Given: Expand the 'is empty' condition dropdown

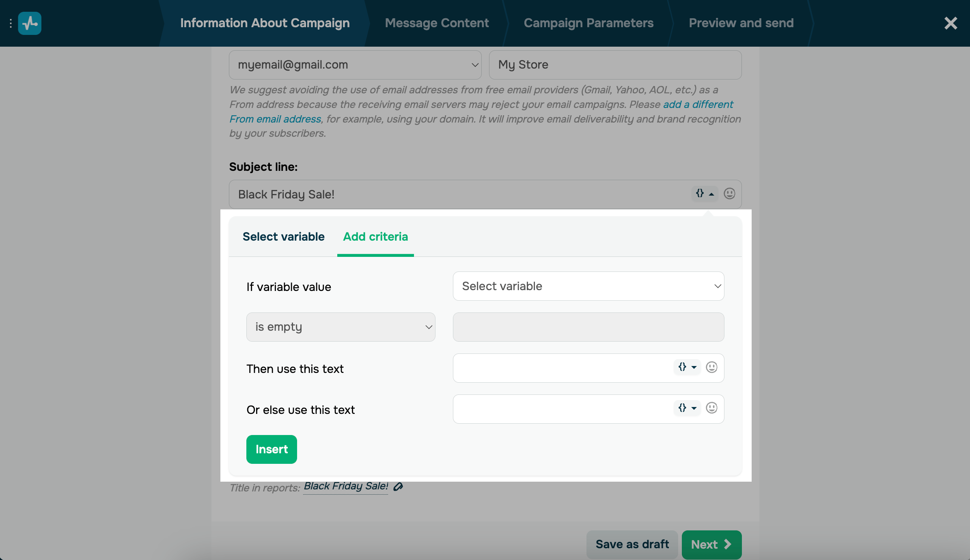Looking at the screenshot, I should [341, 327].
